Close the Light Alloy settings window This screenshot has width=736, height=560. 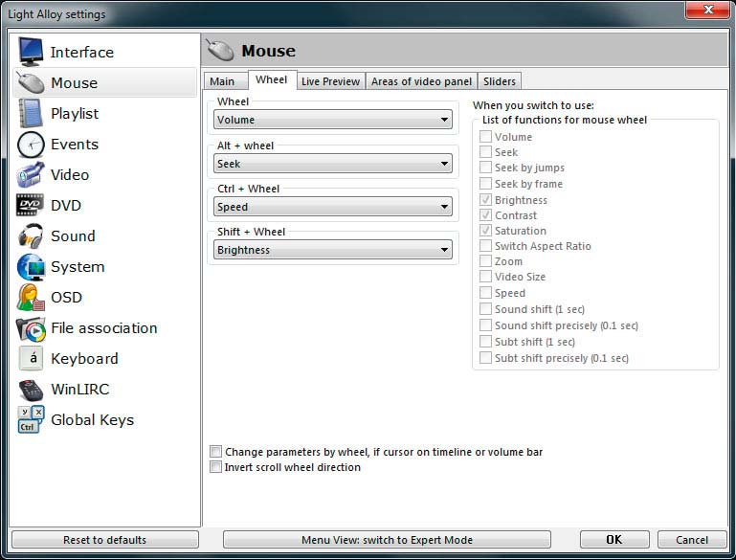708,10
